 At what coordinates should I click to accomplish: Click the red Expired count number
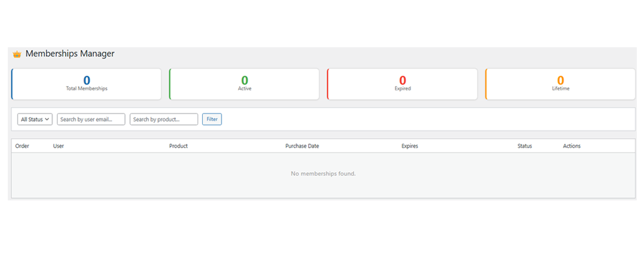[402, 80]
